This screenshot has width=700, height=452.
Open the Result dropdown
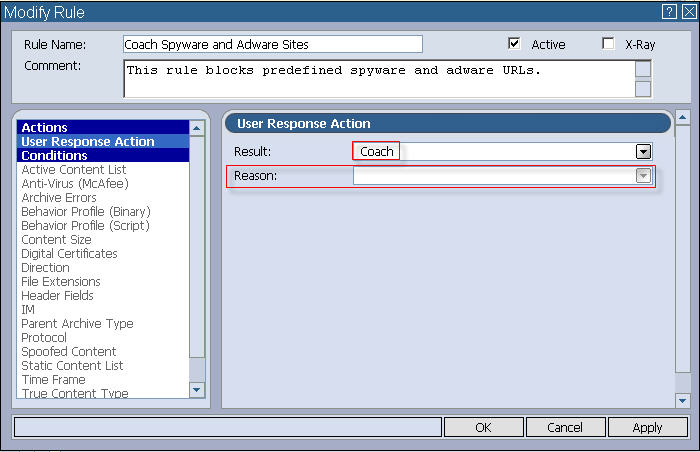[644, 152]
